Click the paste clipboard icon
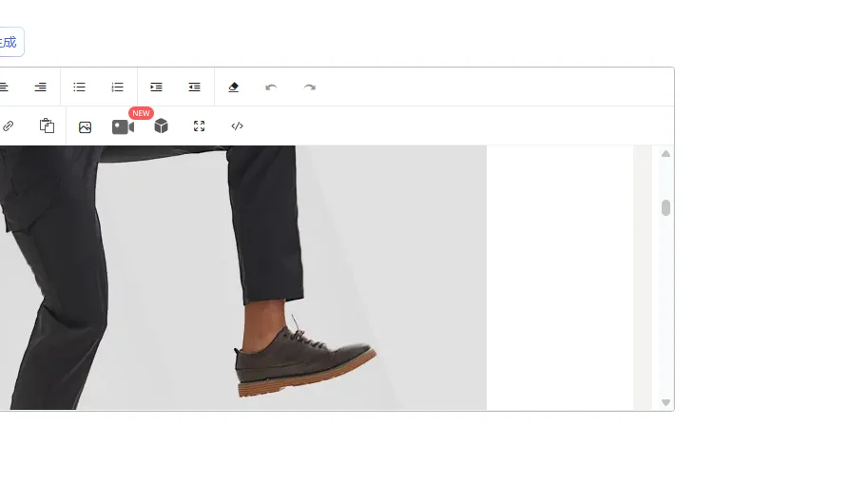 (47, 126)
